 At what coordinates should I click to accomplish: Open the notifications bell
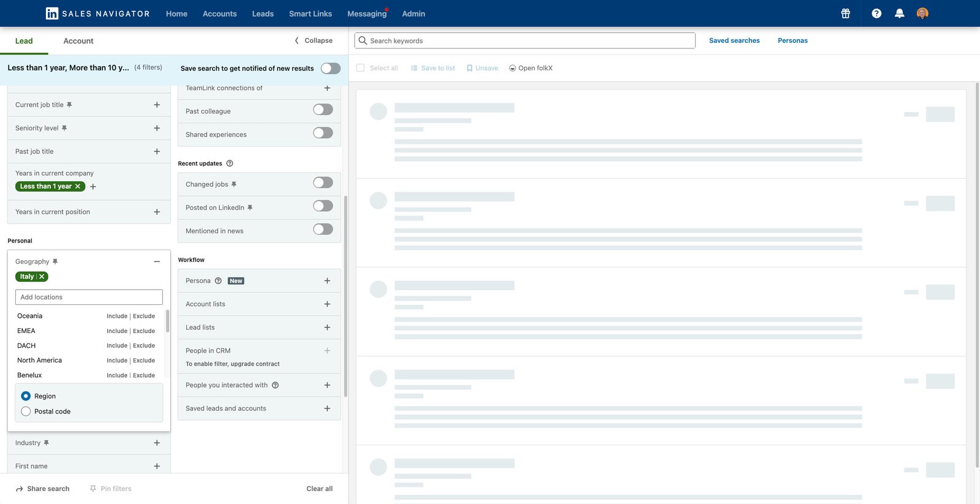coord(899,13)
